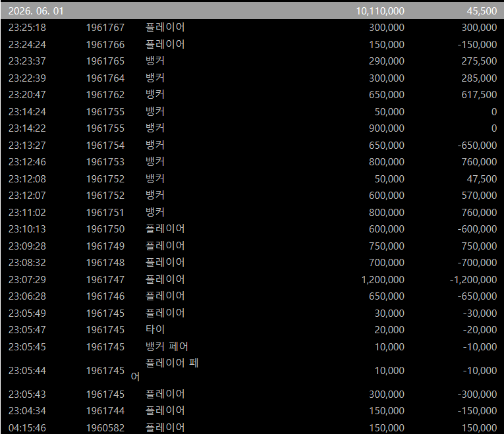Click round number 1961766
Image resolution: width=504 pixels, height=434 pixels.
tap(105, 44)
